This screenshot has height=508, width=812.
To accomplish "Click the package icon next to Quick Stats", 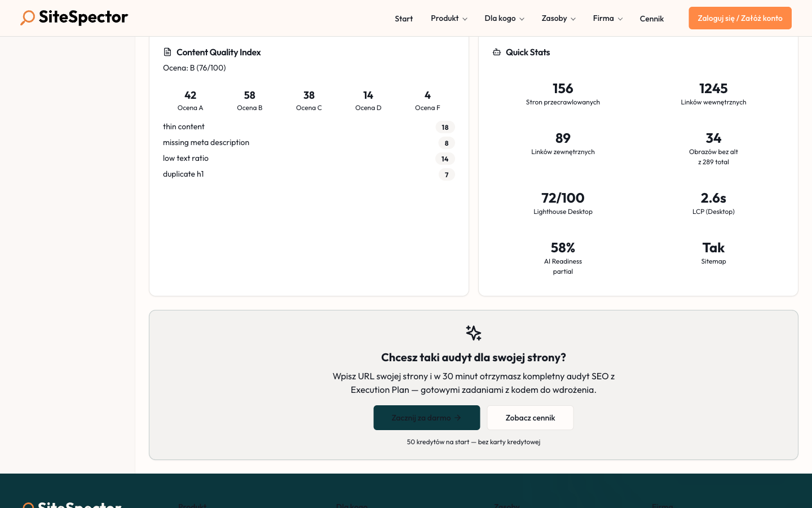I will click(x=496, y=52).
